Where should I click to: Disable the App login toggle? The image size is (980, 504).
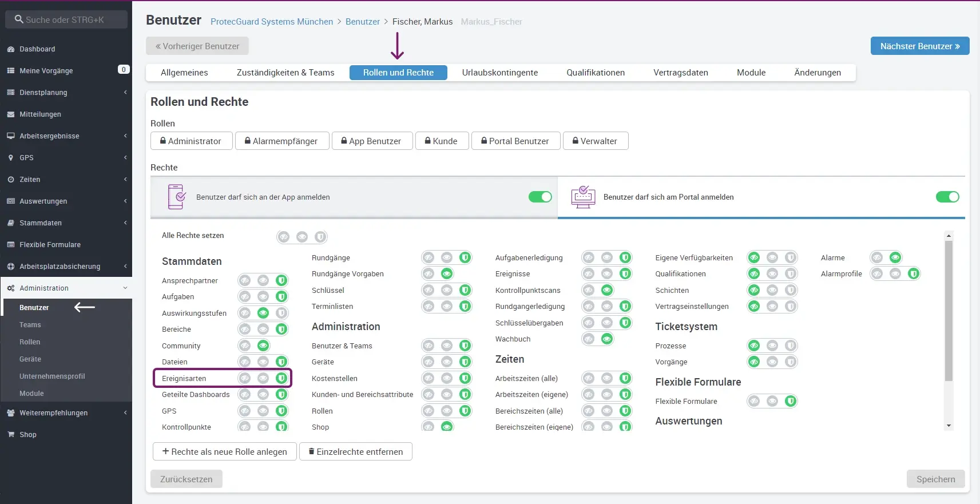540,197
